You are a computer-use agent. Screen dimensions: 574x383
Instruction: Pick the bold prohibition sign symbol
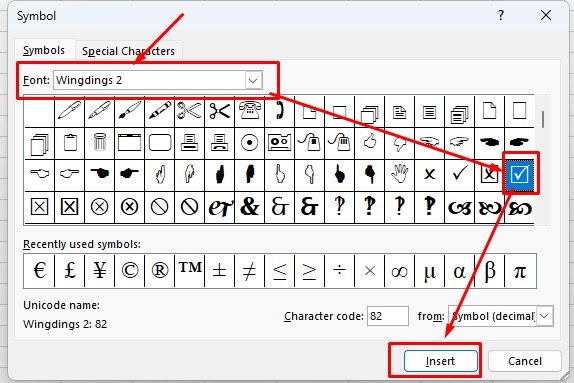[x=189, y=207]
